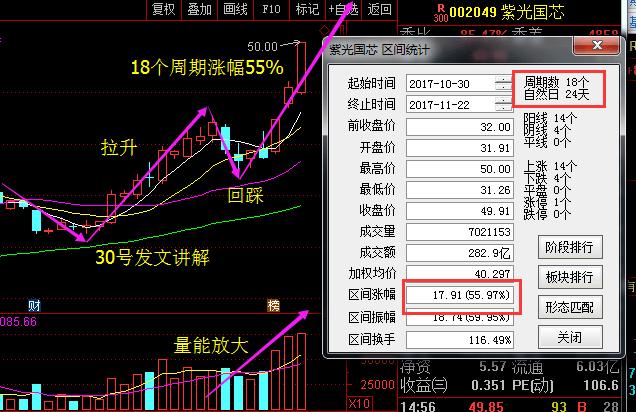Open 阶段排行 ranking
Viewport: 636px width, 412px height.
pyautogui.click(x=570, y=247)
